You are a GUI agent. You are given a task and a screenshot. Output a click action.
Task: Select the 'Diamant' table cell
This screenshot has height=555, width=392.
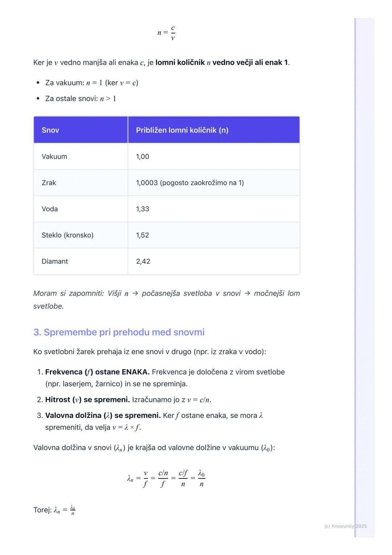click(55, 261)
